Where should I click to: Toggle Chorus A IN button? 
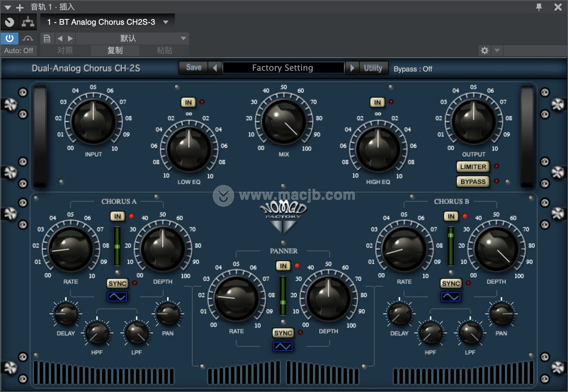click(x=118, y=216)
